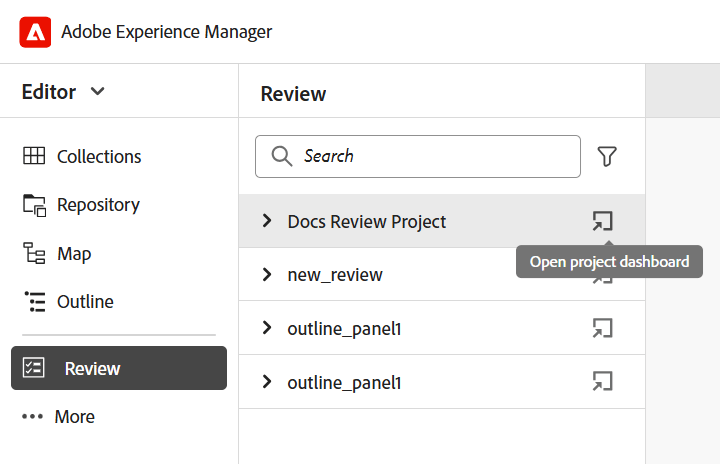
Task: Open the More panel options
Action: point(59,417)
